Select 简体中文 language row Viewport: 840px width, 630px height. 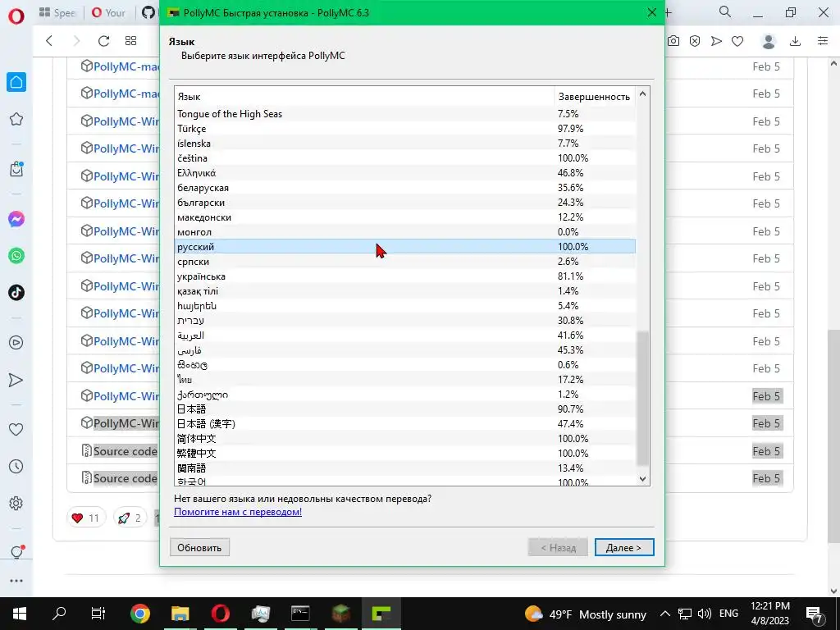(405, 439)
